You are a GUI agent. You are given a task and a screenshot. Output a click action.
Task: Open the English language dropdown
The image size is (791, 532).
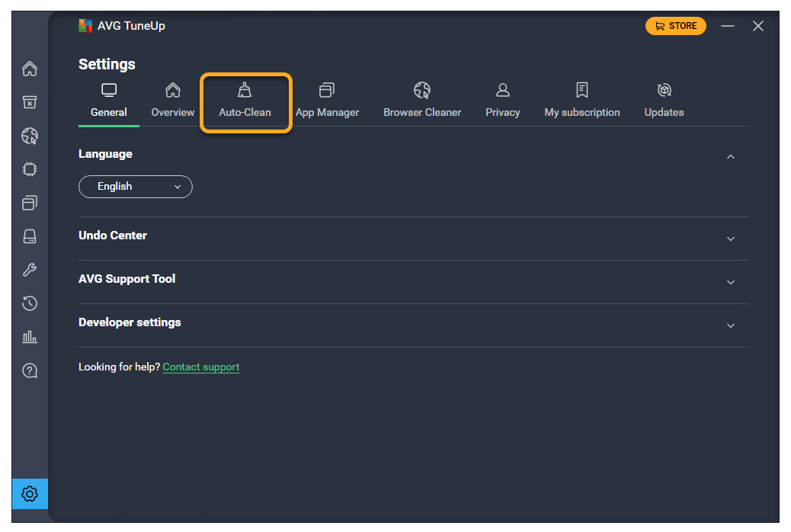pos(136,187)
